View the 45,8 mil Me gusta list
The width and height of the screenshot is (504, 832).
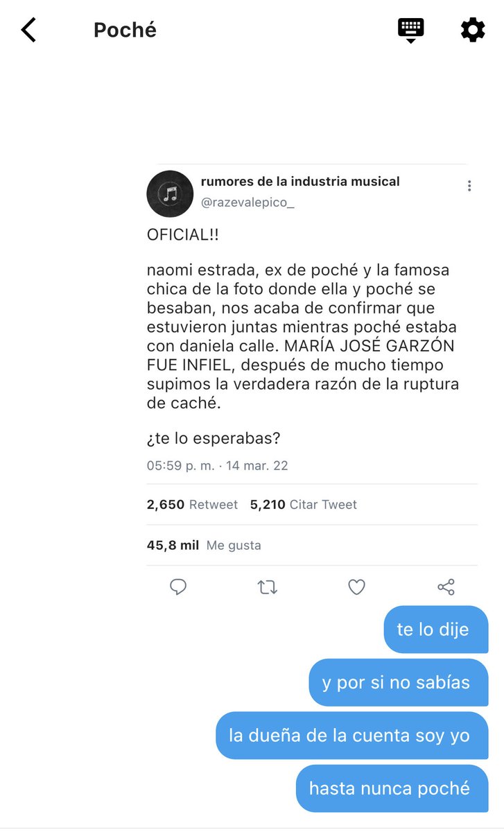[204, 546]
